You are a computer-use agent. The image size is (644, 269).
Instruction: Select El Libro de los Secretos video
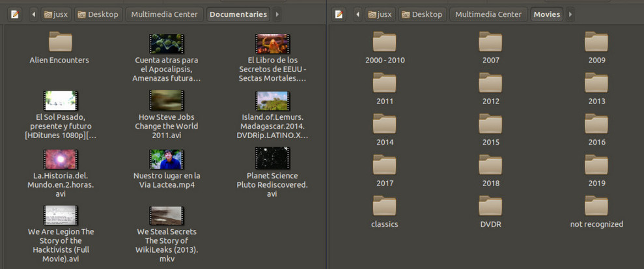coord(272,44)
